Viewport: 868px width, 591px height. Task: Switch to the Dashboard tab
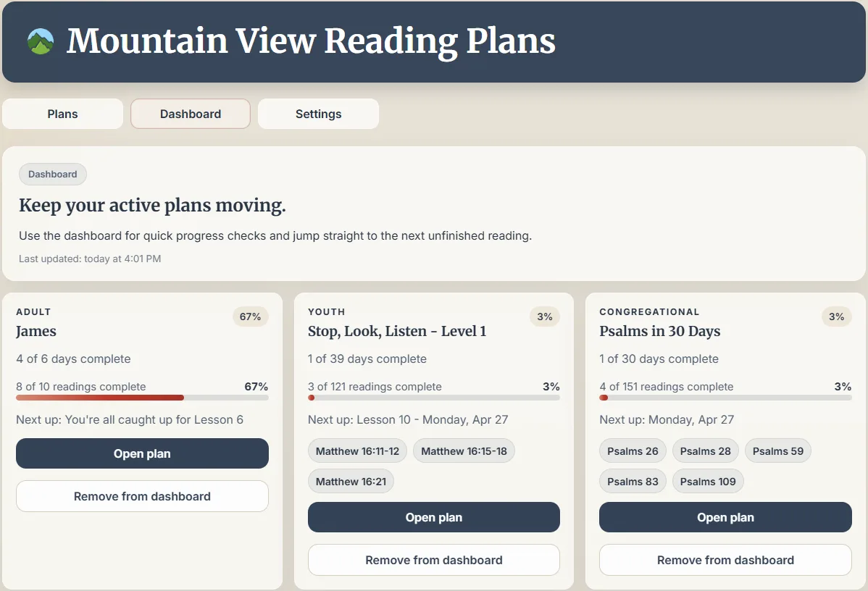(190, 114)
